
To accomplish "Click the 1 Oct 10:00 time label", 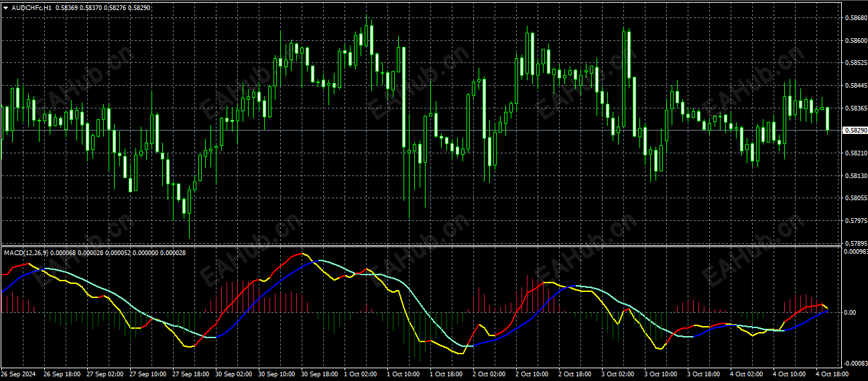I will [403, 374].
